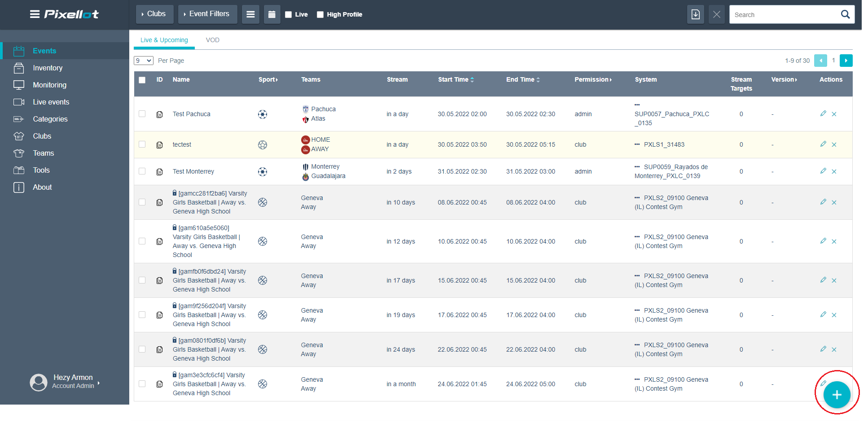Edit the Test Monterrey event
Image resolution: width=868 pixels, height=427 pixels.
(x=823, y=171)
